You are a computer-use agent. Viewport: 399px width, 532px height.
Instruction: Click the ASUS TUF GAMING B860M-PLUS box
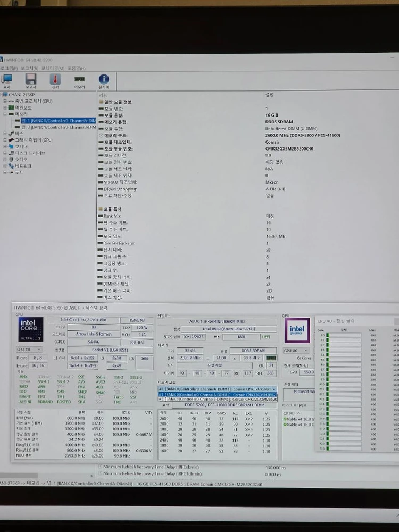[x=217, y=321]
